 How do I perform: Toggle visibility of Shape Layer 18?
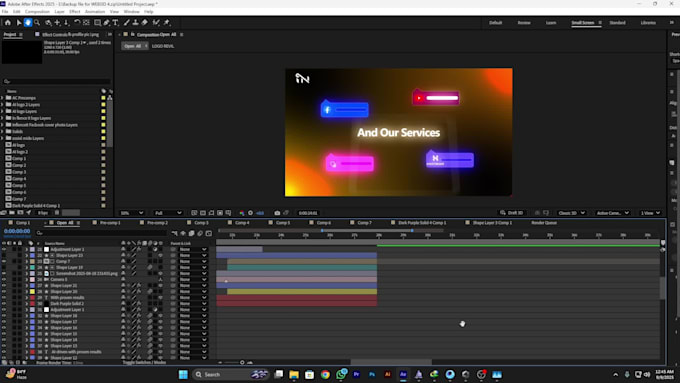4,316
